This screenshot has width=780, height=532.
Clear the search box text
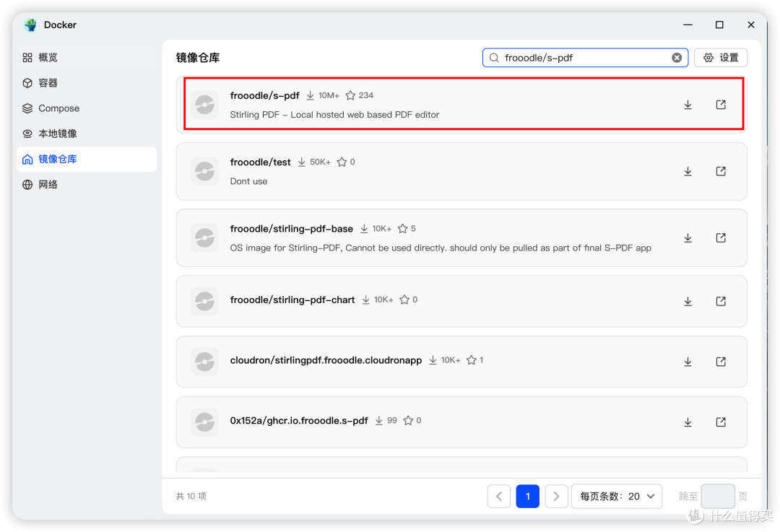[677, 58]
